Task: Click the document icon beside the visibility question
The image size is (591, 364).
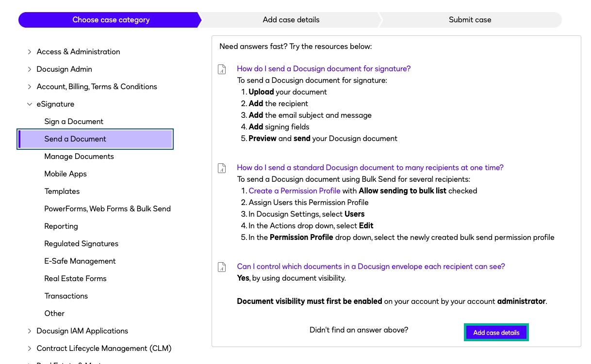Action: 222,267
